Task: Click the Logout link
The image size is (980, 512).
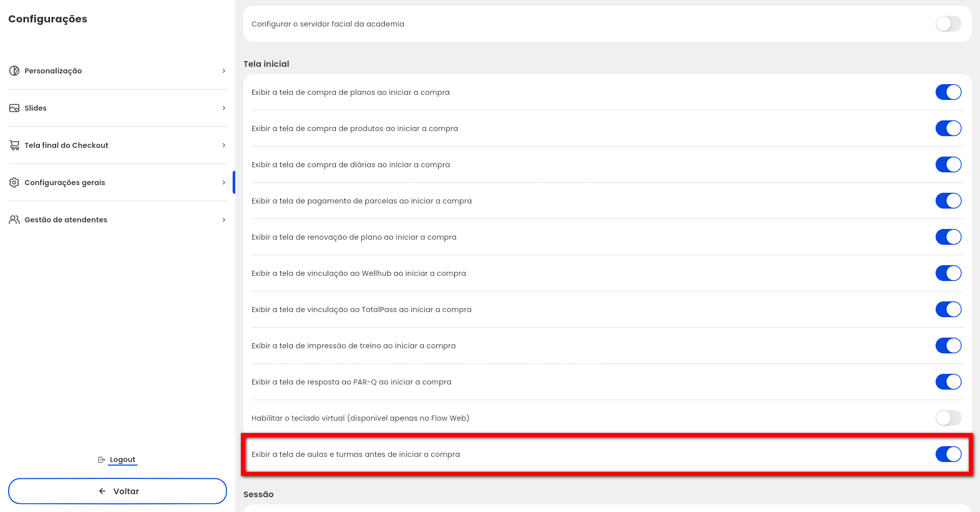Action: tap(122, 459)
